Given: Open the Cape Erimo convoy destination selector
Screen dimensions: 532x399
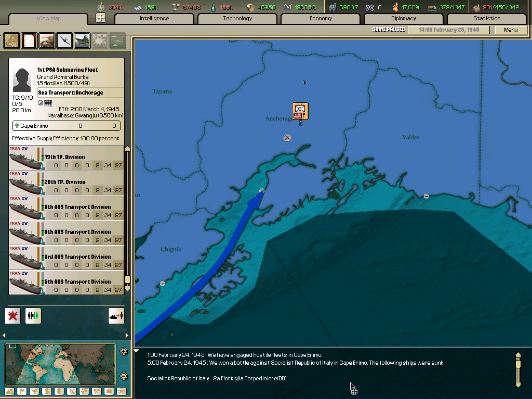Looking at the screenshot, I should click(66, 126).
